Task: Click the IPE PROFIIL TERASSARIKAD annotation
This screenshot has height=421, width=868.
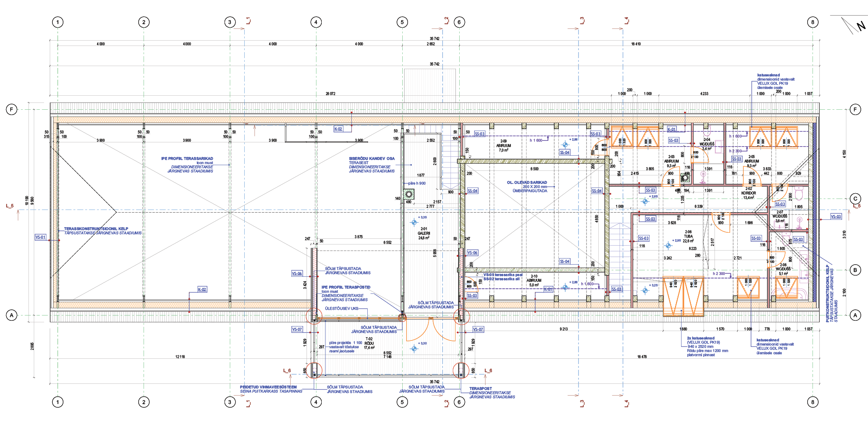Action: click(187, 158)
